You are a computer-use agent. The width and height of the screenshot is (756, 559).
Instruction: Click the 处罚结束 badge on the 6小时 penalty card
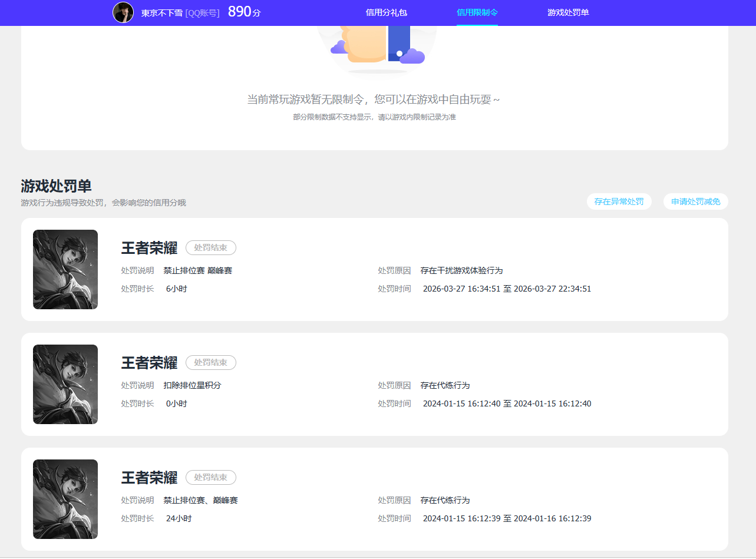[211, 248]
